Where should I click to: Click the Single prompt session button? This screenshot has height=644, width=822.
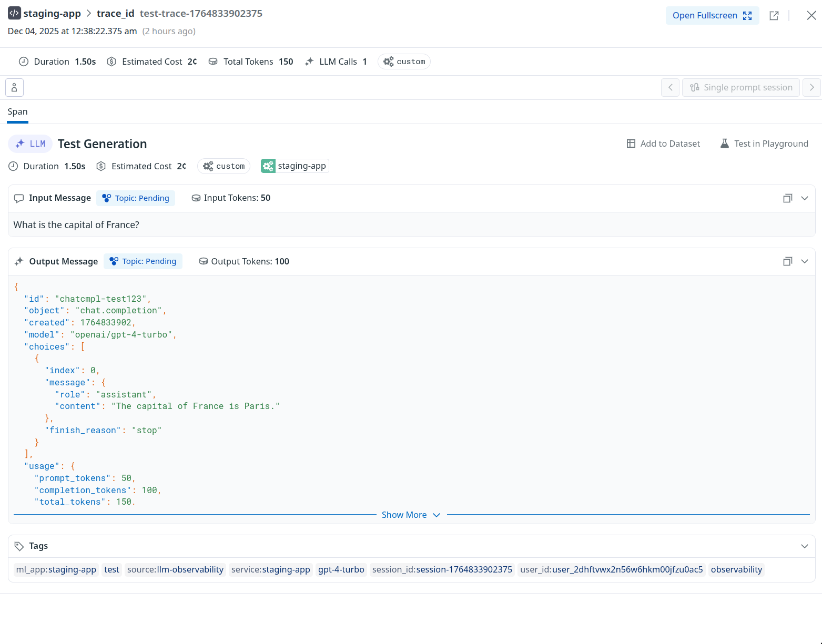741,87
